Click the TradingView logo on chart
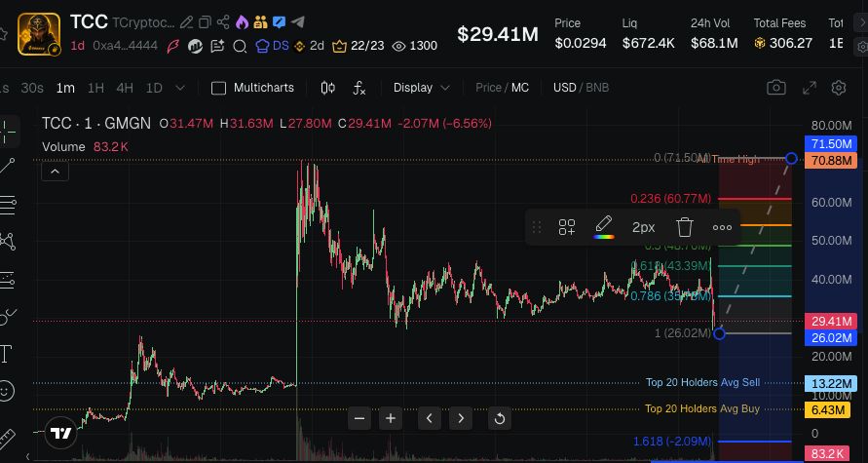 [x=61, y=433]
